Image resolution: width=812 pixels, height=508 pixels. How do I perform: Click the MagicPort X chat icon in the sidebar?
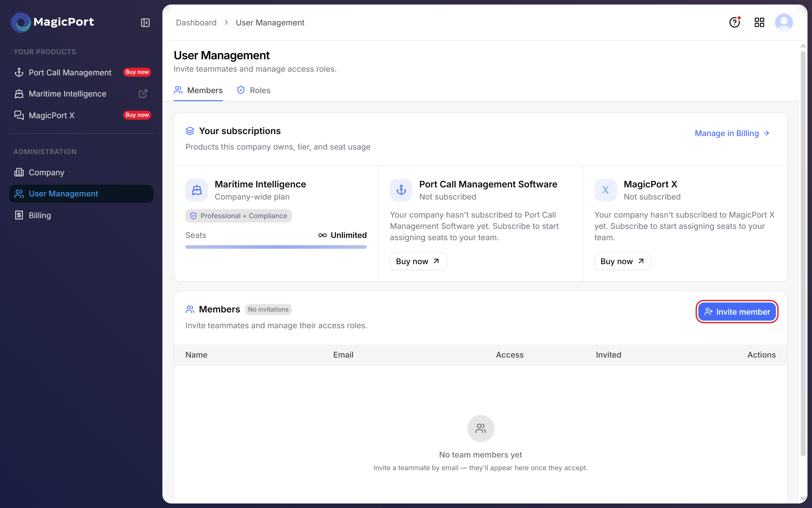(19, 115)
